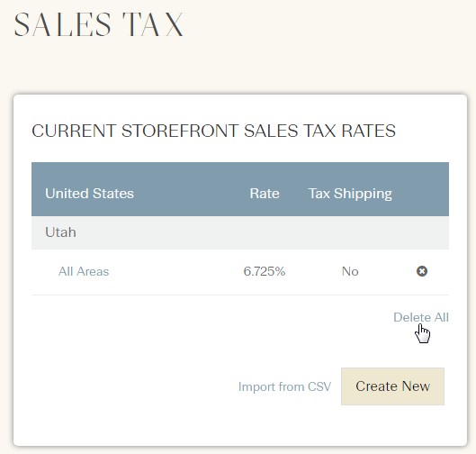
Task: Click the SALES TAX page title
Action: pos(99,24)
